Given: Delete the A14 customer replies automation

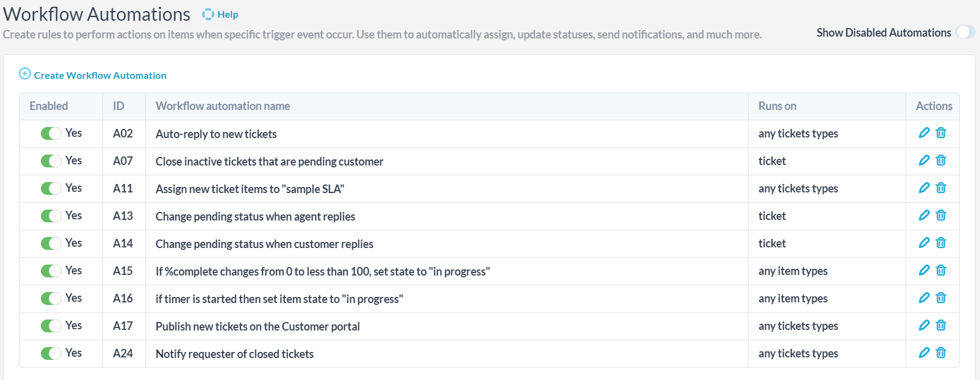Looking at the screenshot, I should (941, 243).
